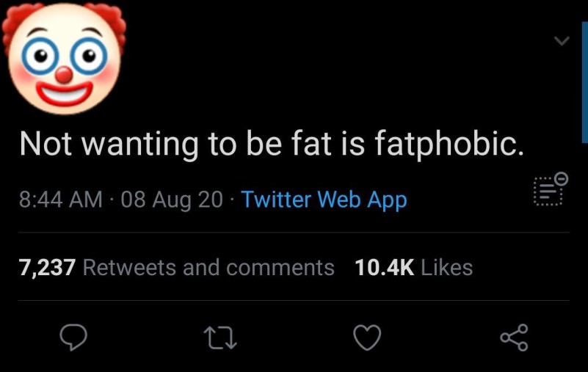Screen dimensions: 588x372
Task: Select the tweet text about being fatphobic
Action: 272,143
